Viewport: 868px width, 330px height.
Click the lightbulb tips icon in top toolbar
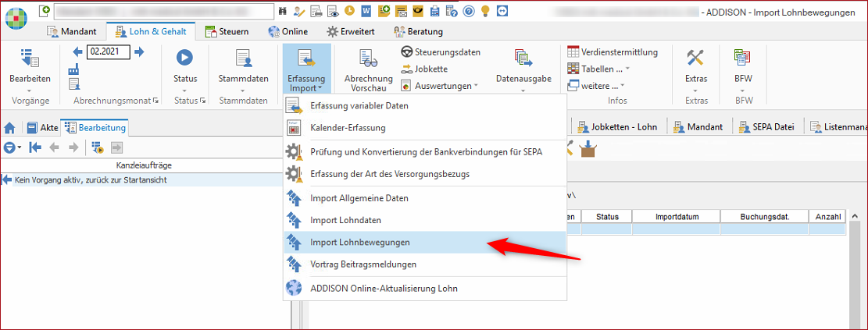[x=485, y=11]
